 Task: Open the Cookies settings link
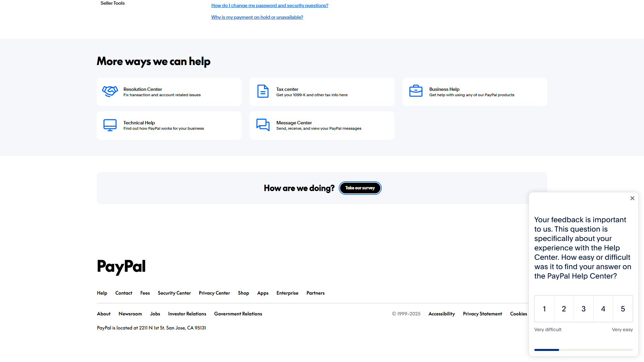tap(518, 314)
